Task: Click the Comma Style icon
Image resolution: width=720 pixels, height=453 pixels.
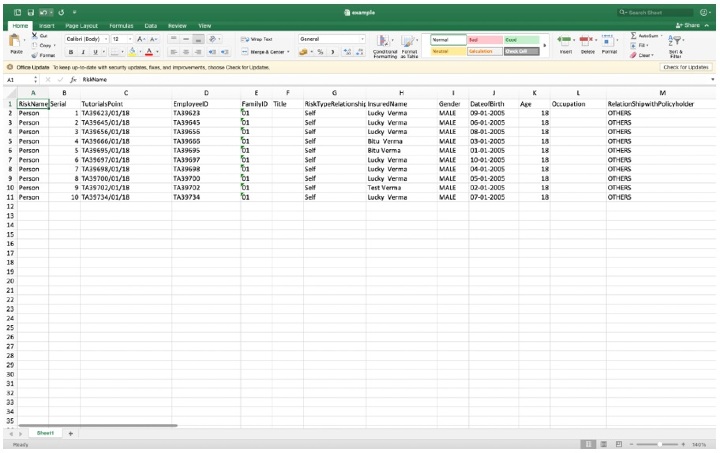Action: (x=332, y=52)
